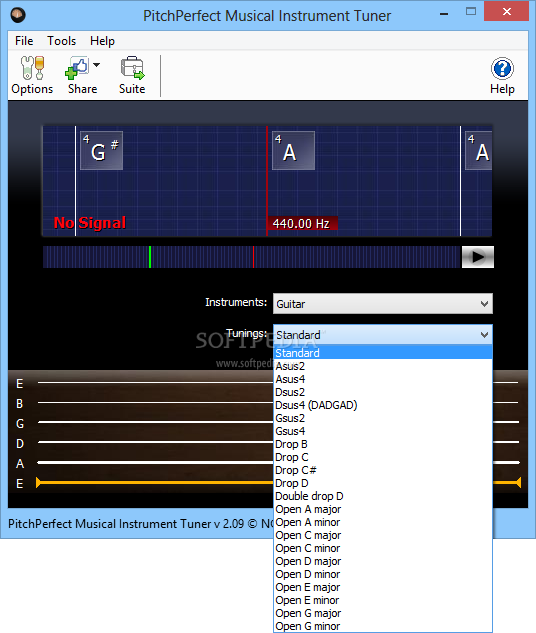Choose Asus2 tuning
Viewport: 536px width, 633px height.
coord(383,366)
